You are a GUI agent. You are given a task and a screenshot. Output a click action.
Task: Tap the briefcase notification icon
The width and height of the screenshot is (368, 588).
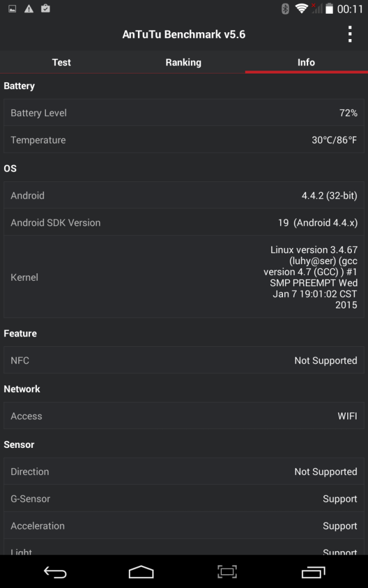pos(45,9)
